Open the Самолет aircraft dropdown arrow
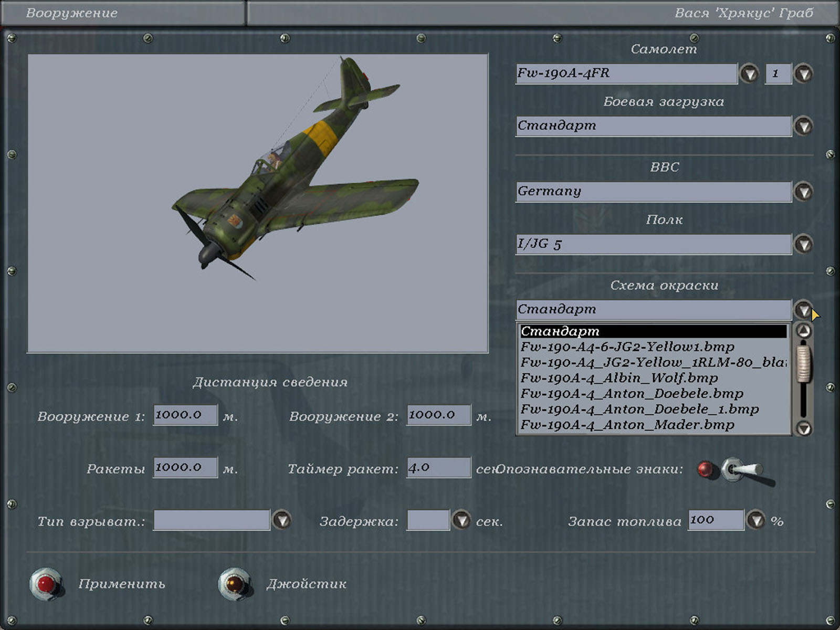 tap(749, 73)
